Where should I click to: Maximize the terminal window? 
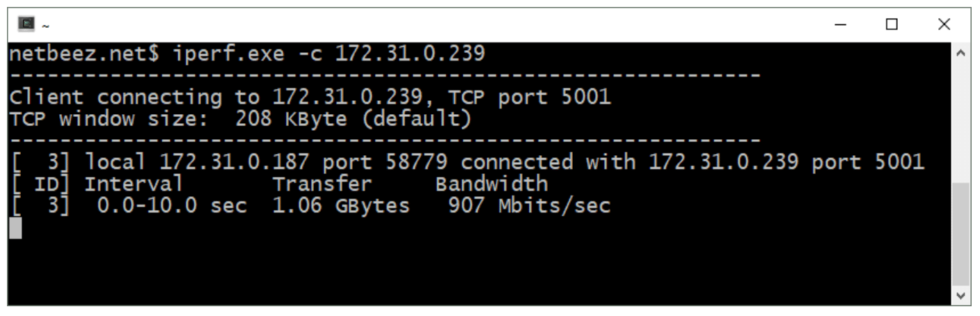(892, 25)
